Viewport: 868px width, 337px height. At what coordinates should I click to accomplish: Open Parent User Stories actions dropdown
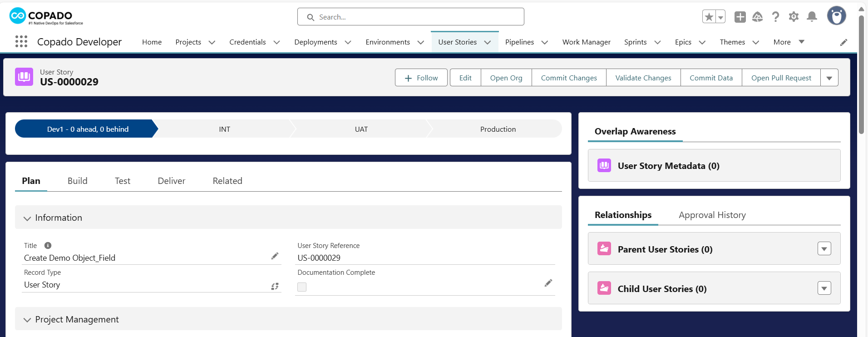click(824, 248)
